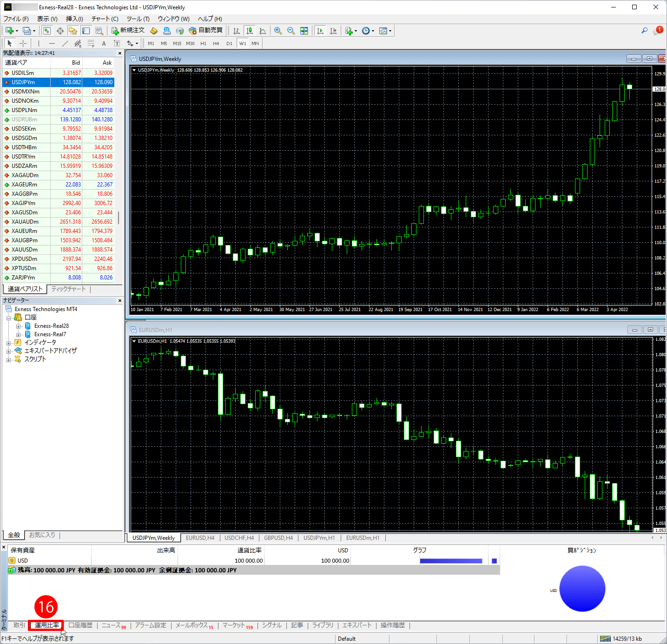The image size is (667, 644).
Task: Select the horizontal line drawing tool
Action: 52,43
